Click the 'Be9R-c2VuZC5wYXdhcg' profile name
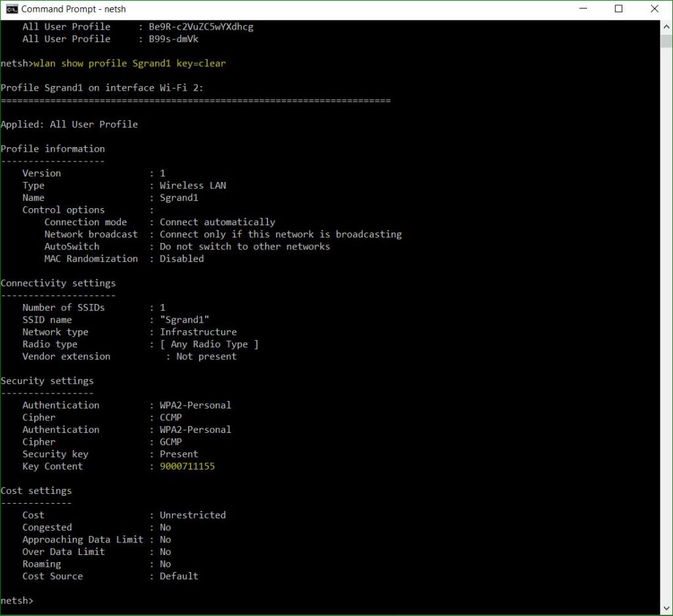Viewport: 673px width, 616px height. tap(200, 27)
